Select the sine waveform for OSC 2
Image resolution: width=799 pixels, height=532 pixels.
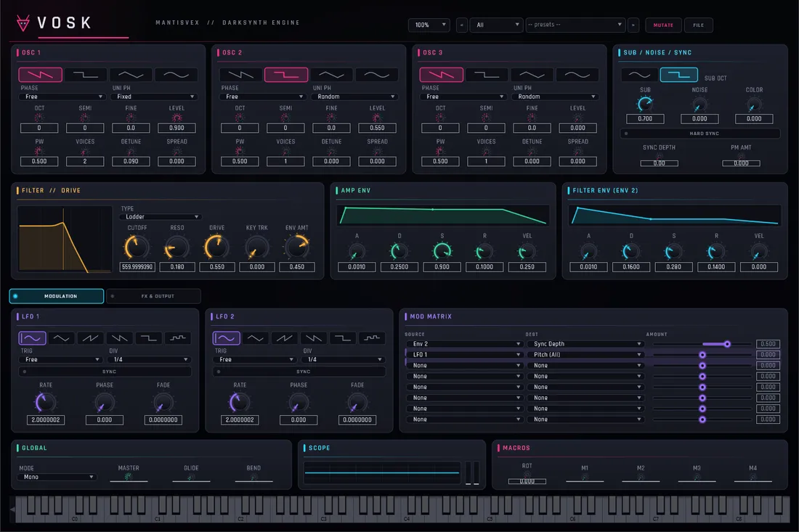pos(376,75)
